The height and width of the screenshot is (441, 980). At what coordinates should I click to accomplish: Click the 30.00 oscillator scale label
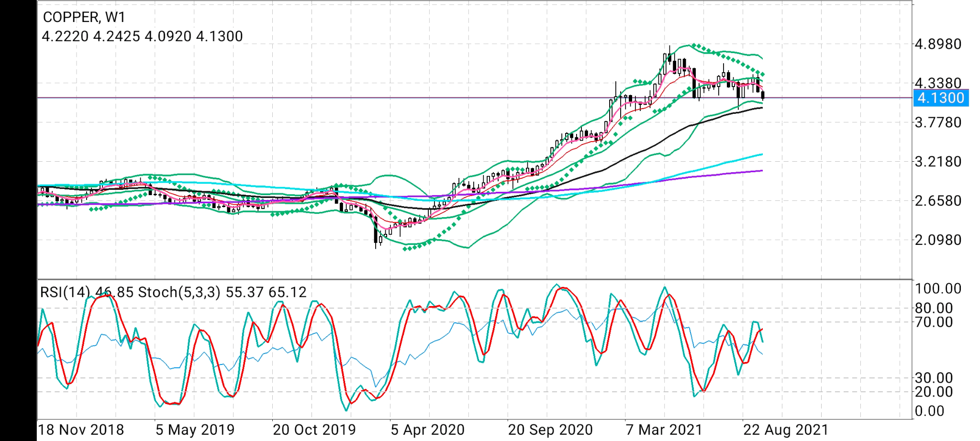tap(934, 378)
